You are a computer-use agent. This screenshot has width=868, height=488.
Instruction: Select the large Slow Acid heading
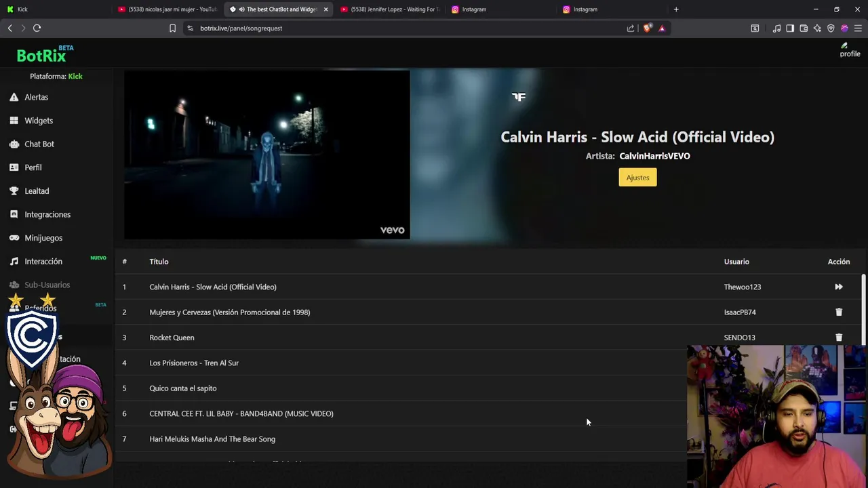637,137
